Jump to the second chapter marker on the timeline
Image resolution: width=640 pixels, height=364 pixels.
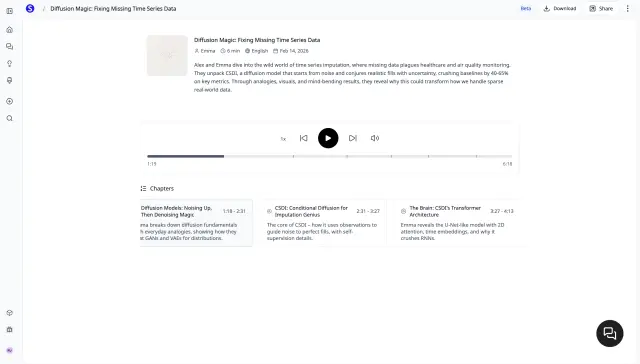(347, 156)
